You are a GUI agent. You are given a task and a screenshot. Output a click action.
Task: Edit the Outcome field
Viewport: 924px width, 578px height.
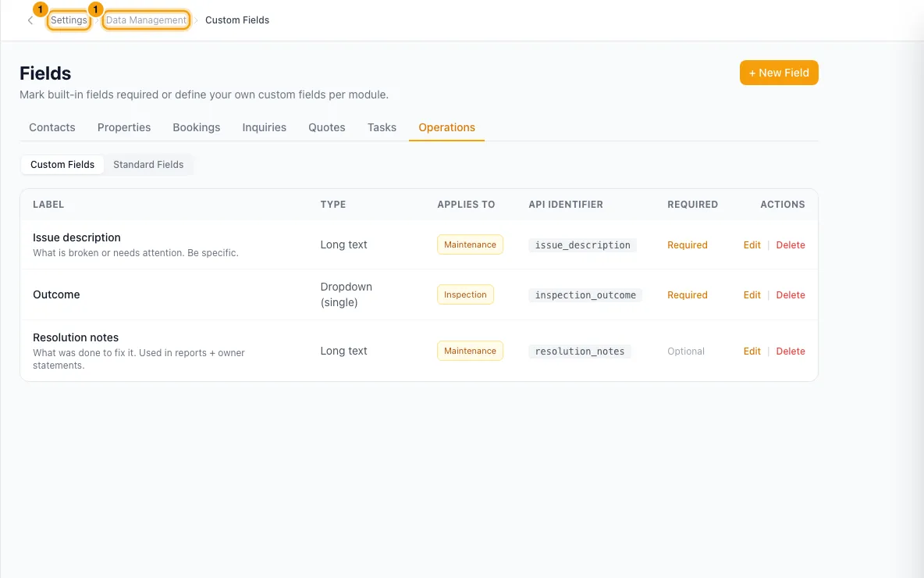pos(752,295)
